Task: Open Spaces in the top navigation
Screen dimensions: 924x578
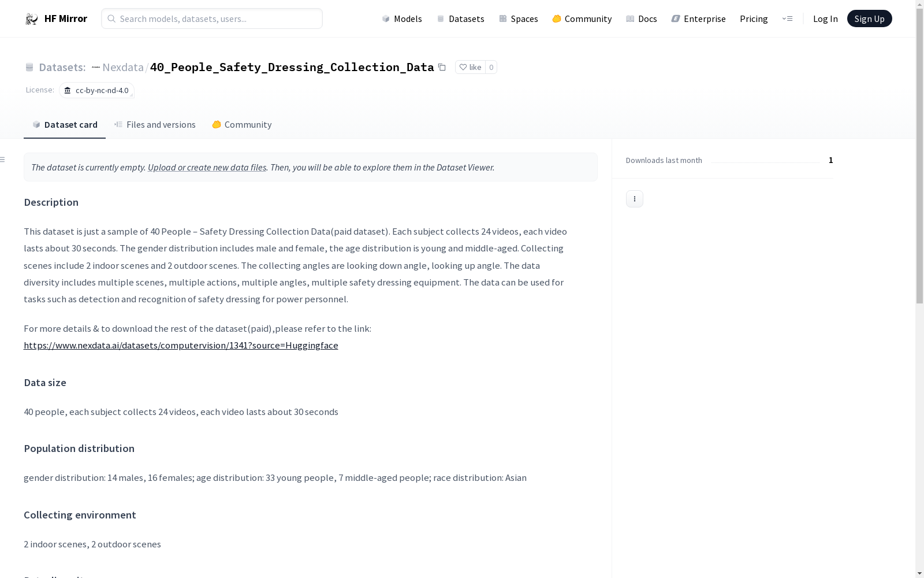Action: point(518,18)
